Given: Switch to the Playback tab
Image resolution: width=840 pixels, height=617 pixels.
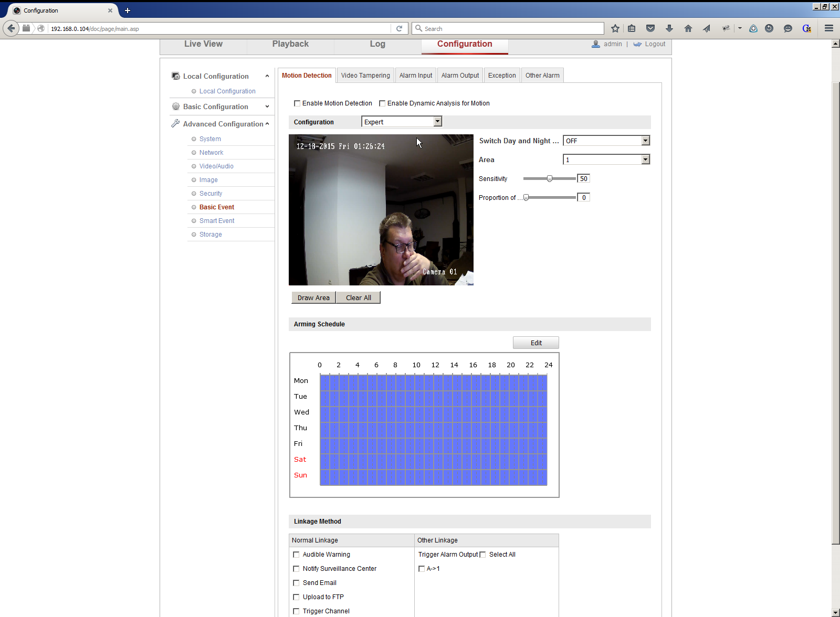Looking at the screenshot, I should 290,44.
